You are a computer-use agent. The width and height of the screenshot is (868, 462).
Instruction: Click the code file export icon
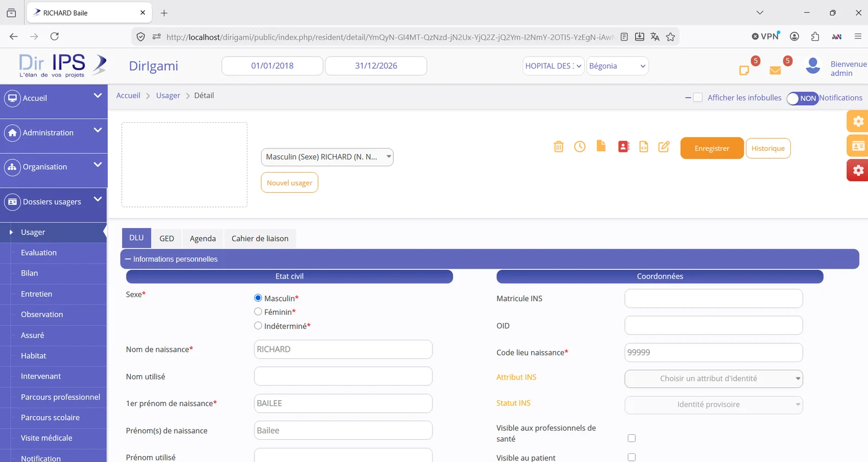click(643, 147)
